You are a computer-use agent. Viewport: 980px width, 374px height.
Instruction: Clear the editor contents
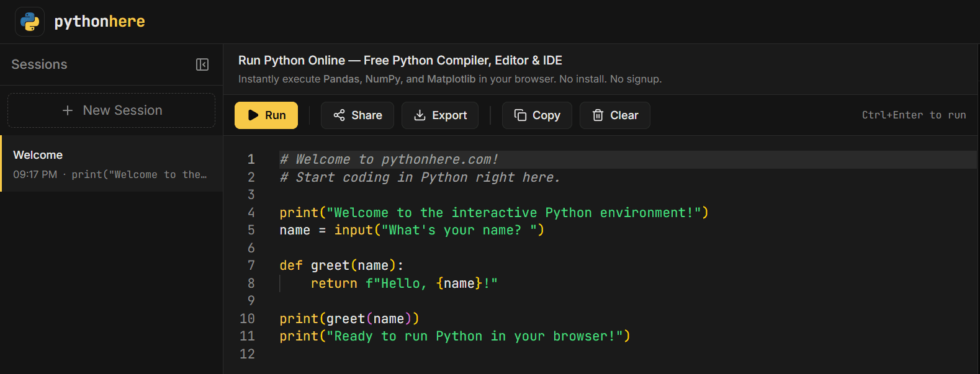[615, 115]
